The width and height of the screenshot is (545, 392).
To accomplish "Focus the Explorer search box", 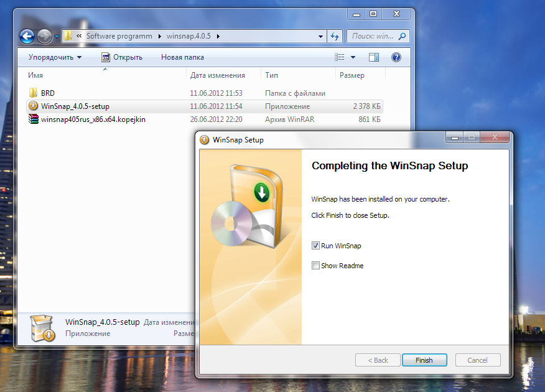I will tap(378, 36).
